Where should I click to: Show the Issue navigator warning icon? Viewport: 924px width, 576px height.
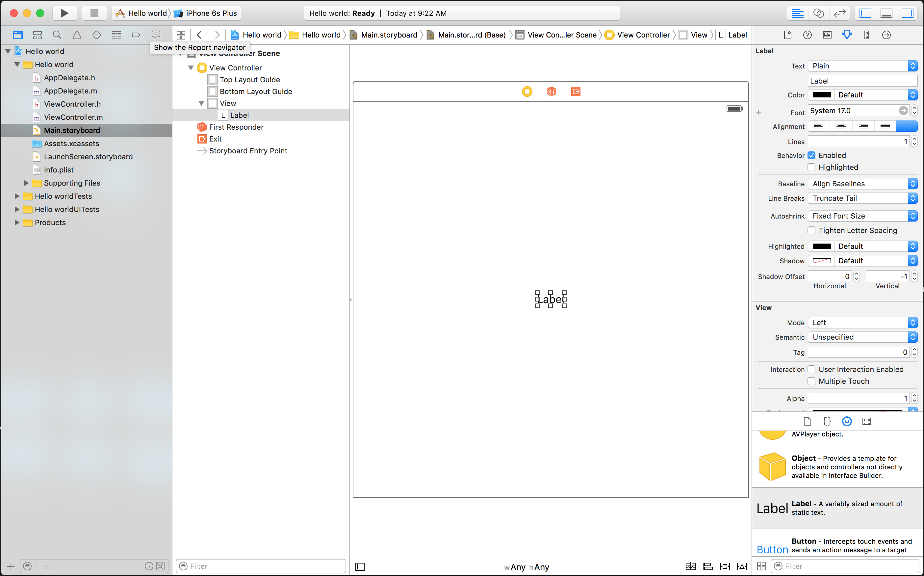click(x=77, y=35)
